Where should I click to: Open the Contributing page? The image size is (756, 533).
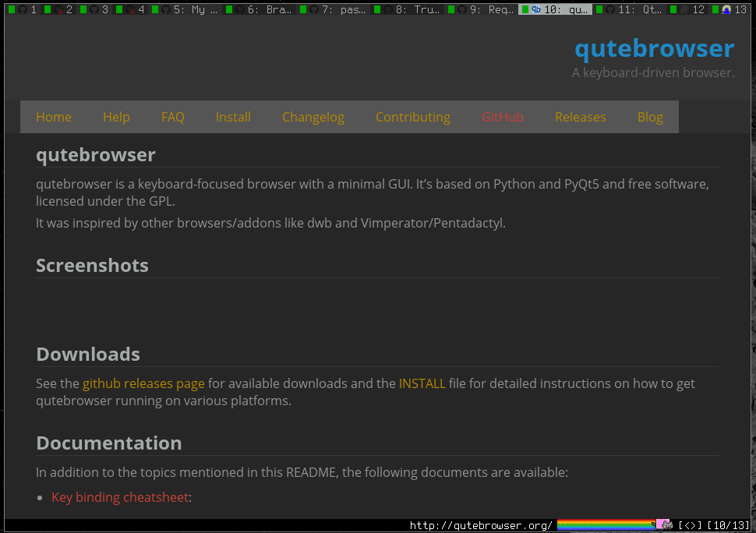pyautogui.click(x=413, y=117)
